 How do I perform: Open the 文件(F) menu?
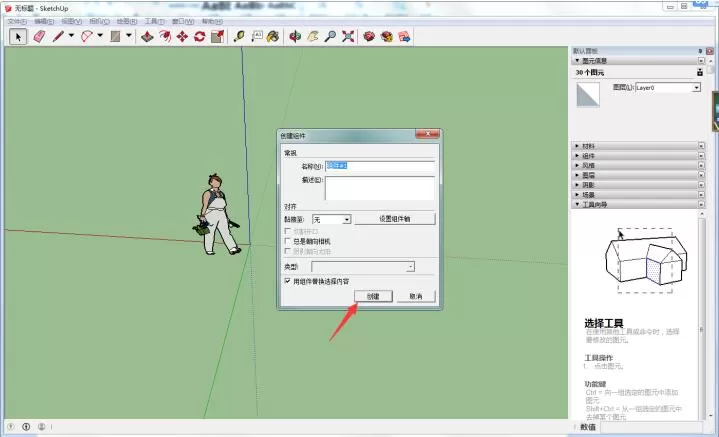[x=17, y=22]
